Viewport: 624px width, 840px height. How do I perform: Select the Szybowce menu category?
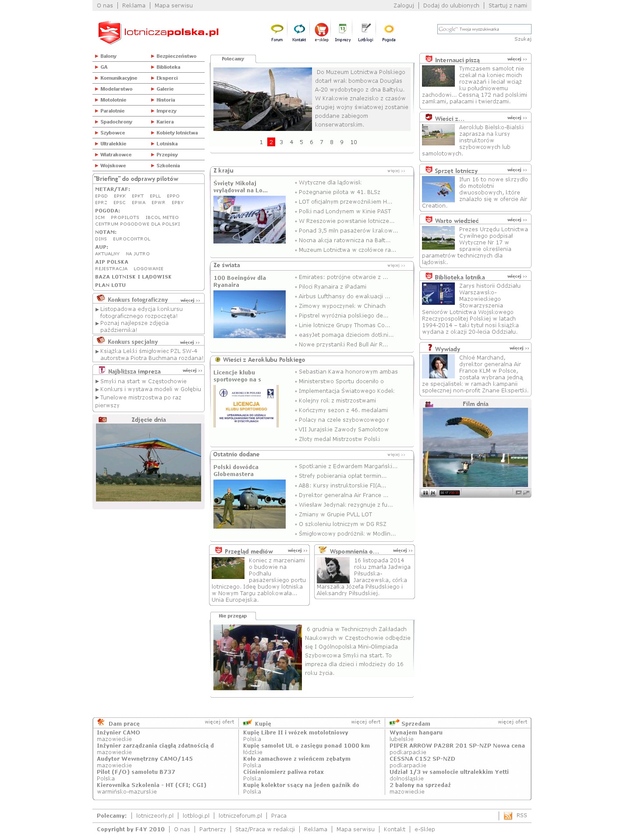point(113,133)
